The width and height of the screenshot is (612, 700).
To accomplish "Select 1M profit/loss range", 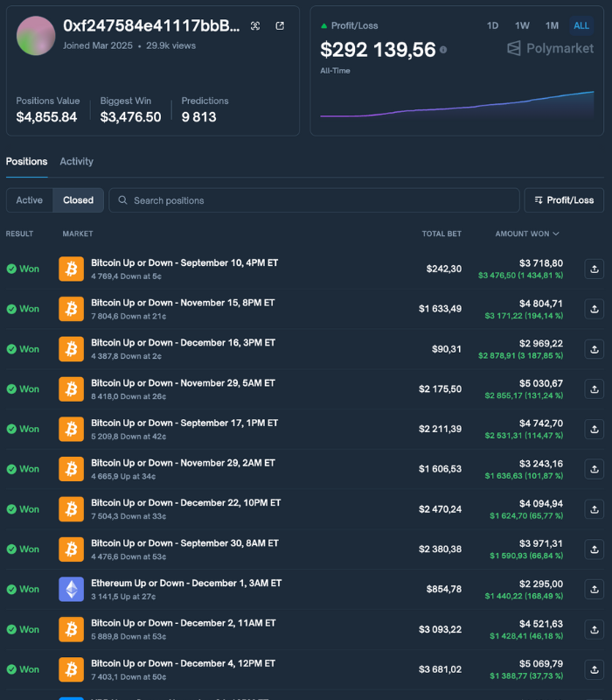I will (x=552, y=25).
